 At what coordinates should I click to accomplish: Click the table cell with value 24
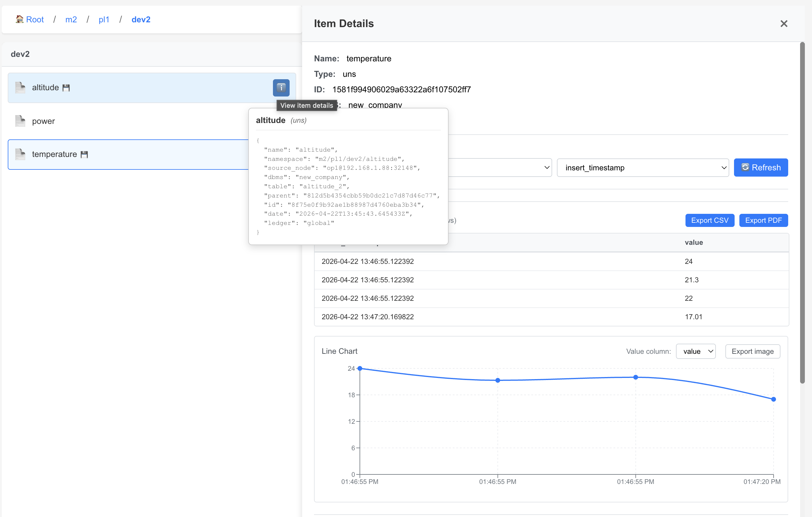click(x=688, y=261)
